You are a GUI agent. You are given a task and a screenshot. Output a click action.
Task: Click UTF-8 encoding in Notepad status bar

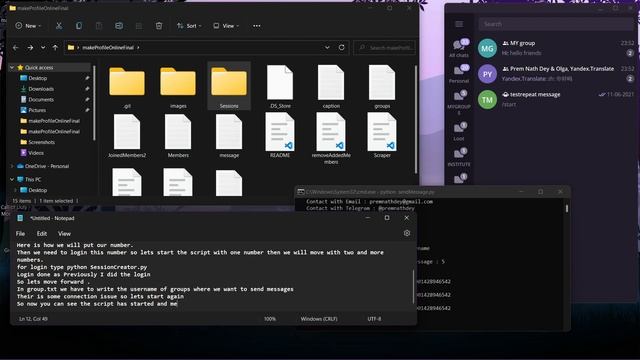[374, 319]
